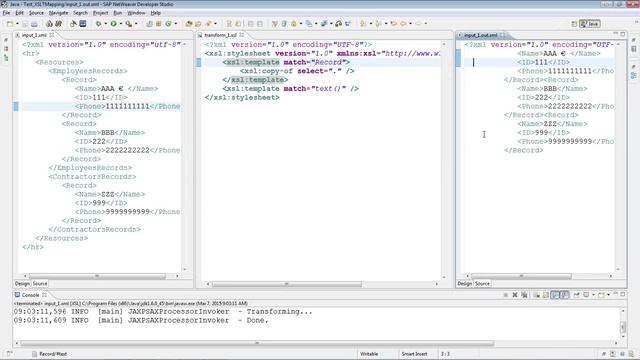
Task: Click the Previous Annotation toolbar icon
Action: click(x=378, y=24)
